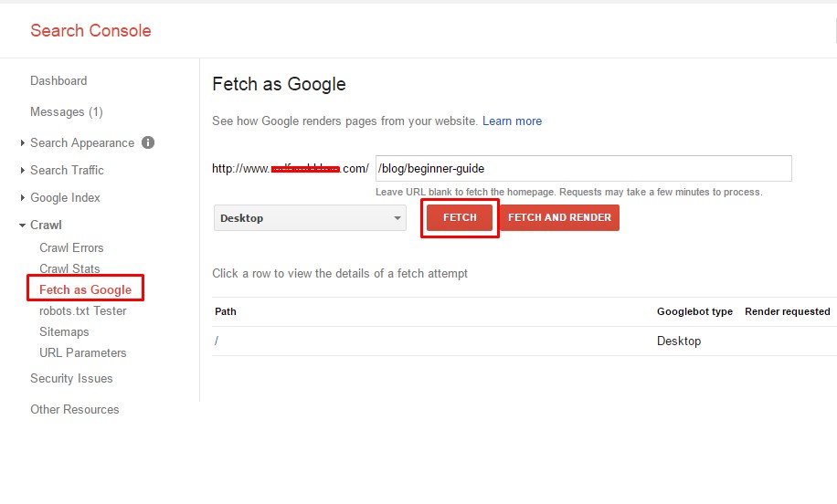This screenshot has width=837, height=504.
Task: Open Crawl Stats page
Action: (70, 268)
